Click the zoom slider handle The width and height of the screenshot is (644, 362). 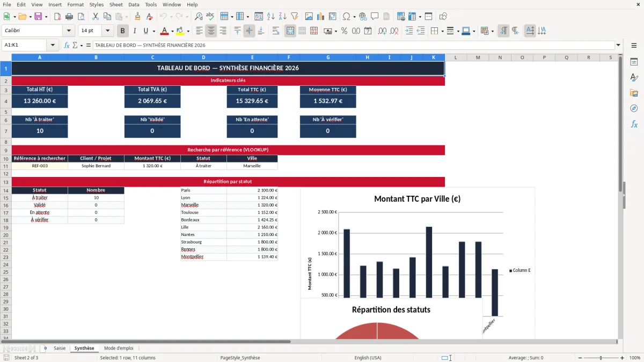[x=601, y=358]
